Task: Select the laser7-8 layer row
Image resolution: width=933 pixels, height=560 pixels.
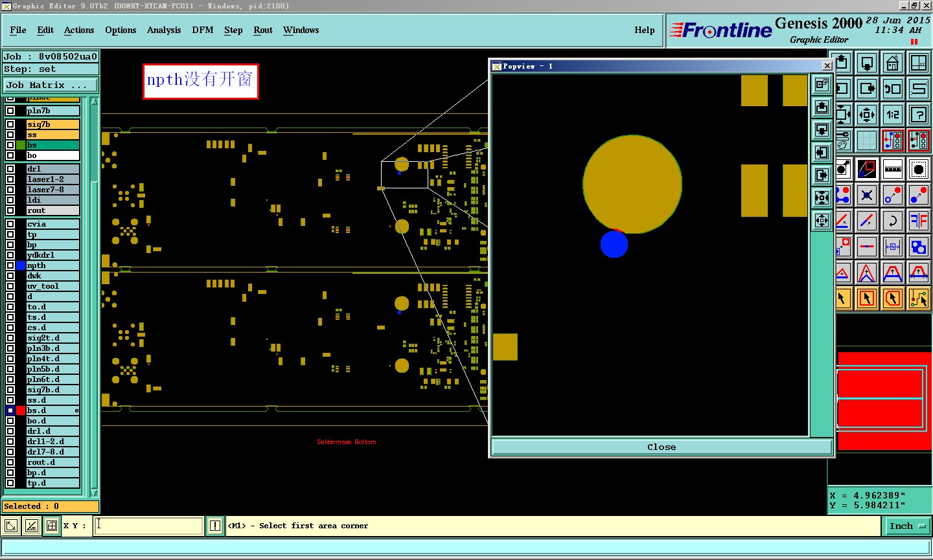Action: point(53,190)
